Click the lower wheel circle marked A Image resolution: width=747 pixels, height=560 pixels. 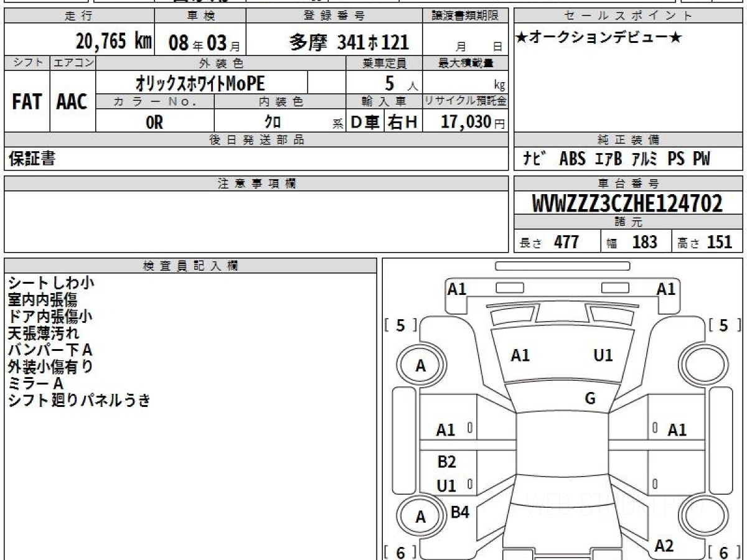pyautogui.click(x=420, y=517)
